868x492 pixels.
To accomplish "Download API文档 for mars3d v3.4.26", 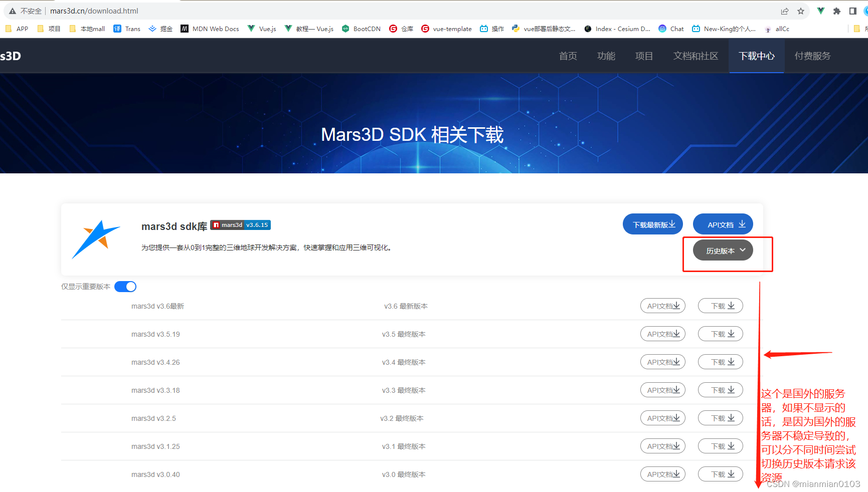I will click(x=663, y=362).
